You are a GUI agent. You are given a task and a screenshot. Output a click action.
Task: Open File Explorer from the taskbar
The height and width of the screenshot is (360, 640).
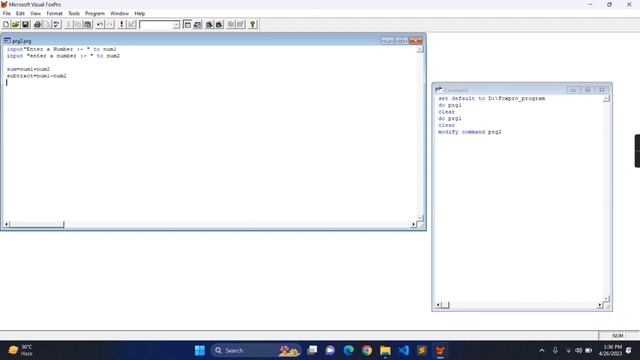coord(385,350)
